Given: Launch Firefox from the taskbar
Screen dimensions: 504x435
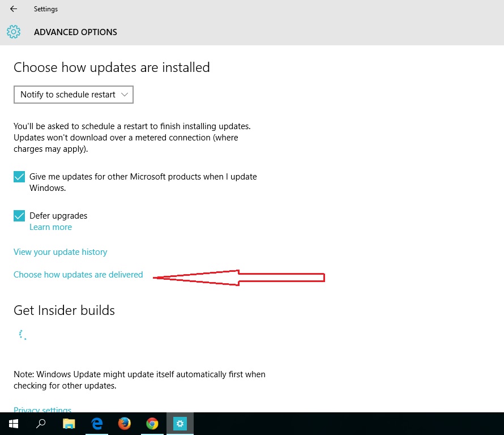Looking at the screenshot, I should [124, 423].
